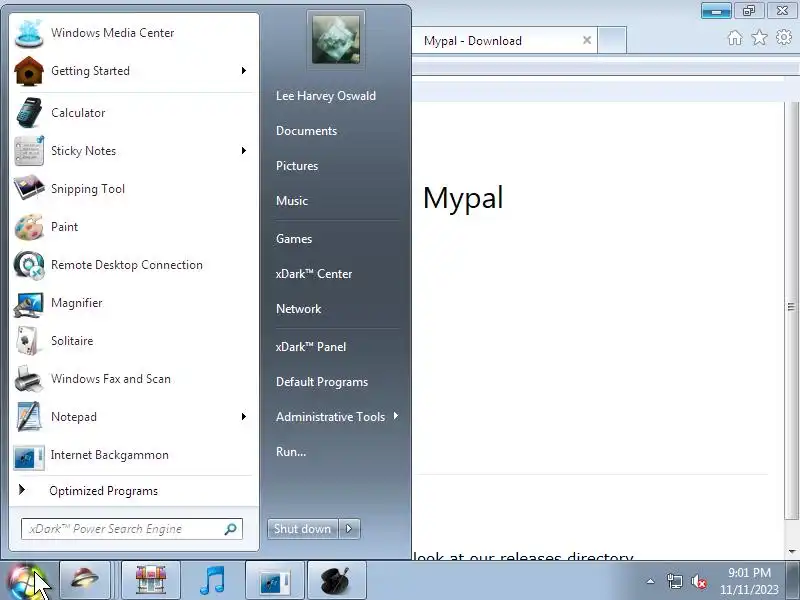Open the music note taskbar icon

[x=213, y=580]
